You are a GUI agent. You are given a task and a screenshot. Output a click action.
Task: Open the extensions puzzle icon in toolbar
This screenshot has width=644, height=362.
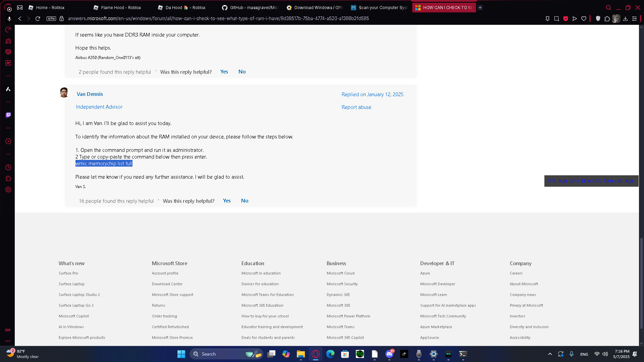point(607,19)
